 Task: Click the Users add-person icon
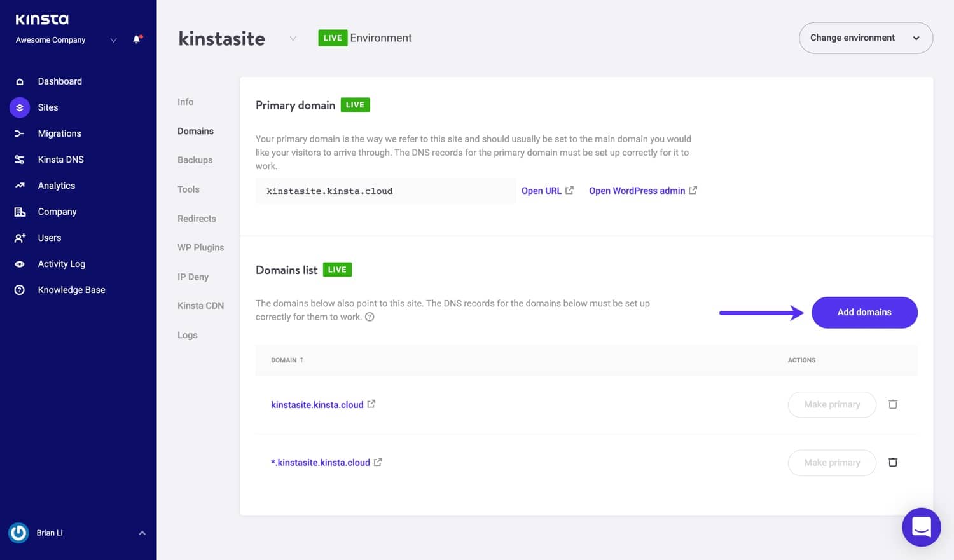[20, 238]
